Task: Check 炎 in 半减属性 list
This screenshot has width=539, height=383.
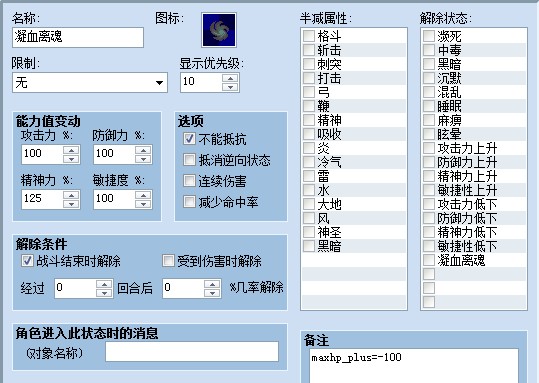Action: (309, 148)
